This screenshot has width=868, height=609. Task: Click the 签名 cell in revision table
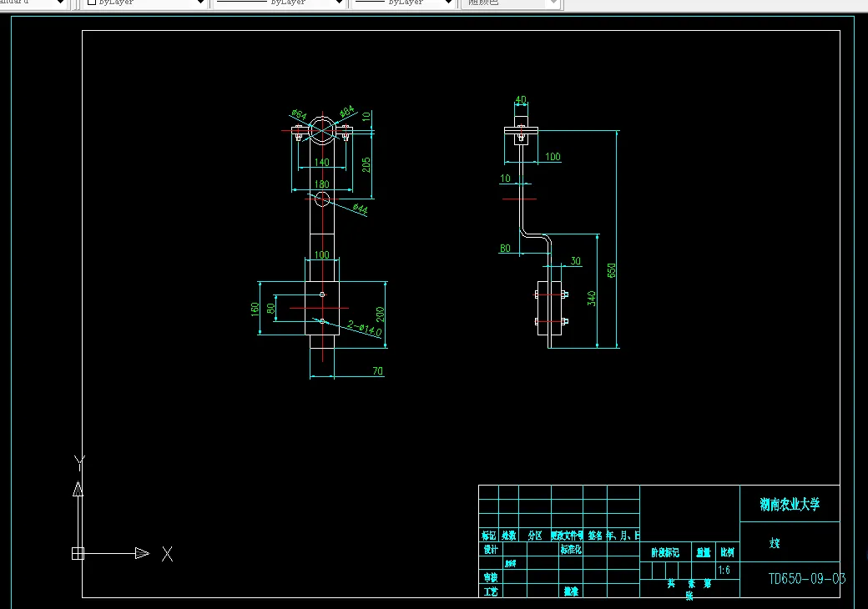[595, 536]
